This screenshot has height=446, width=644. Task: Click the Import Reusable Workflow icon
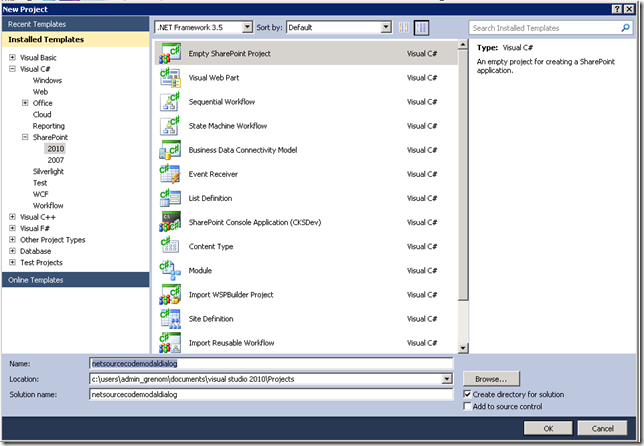(170, 343)
